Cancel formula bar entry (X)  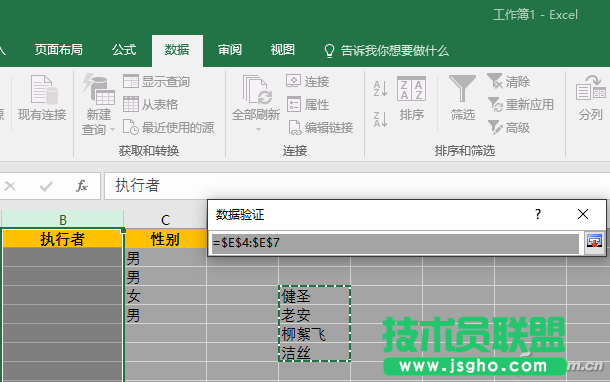point(10,186)
